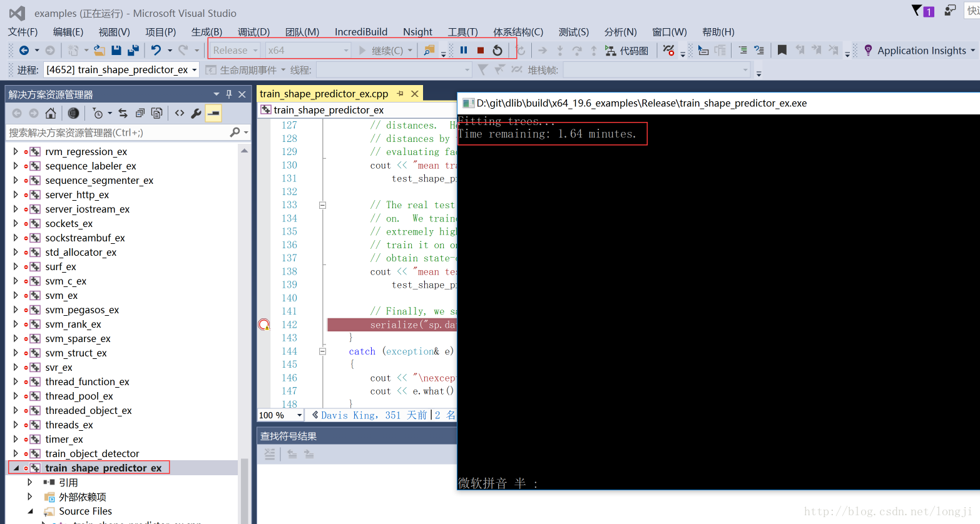Collapse the Source Files folder
This screenshot has height=524, width=980.
29,511
